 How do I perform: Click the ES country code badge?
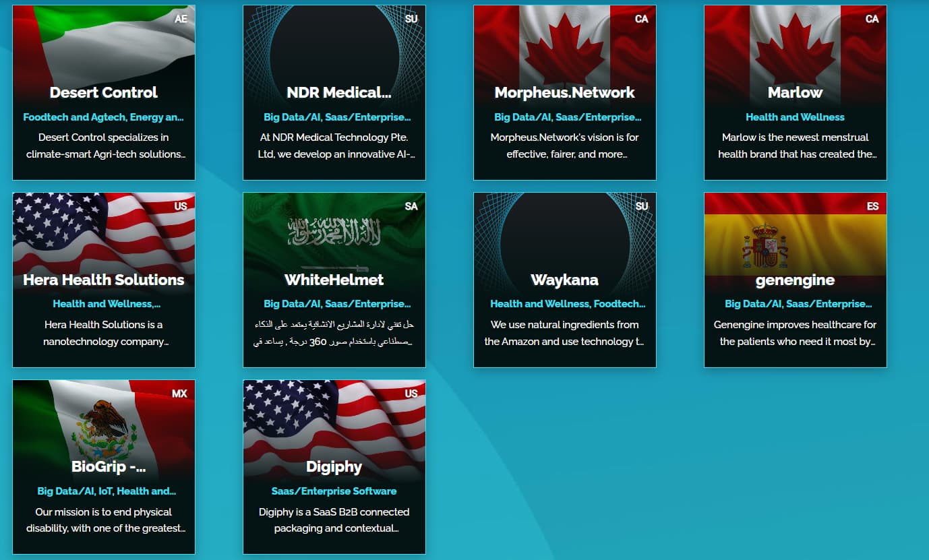(873, 206)
